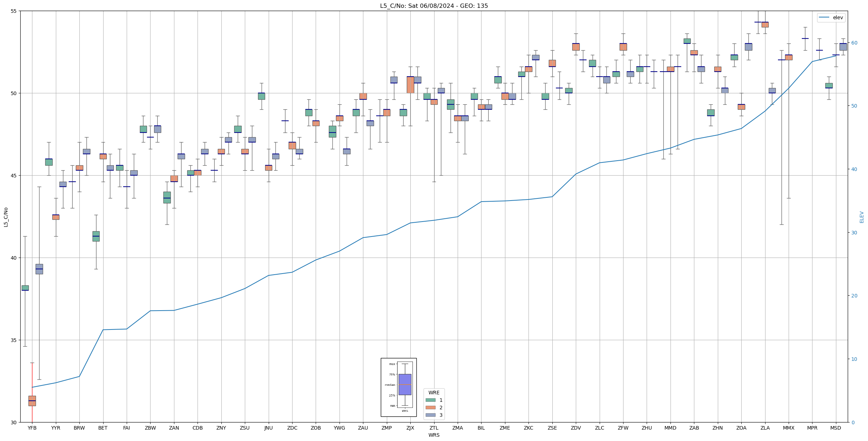Select the ZHU station tick label
This screenshot has width=868, height=441.
point(647,428)
